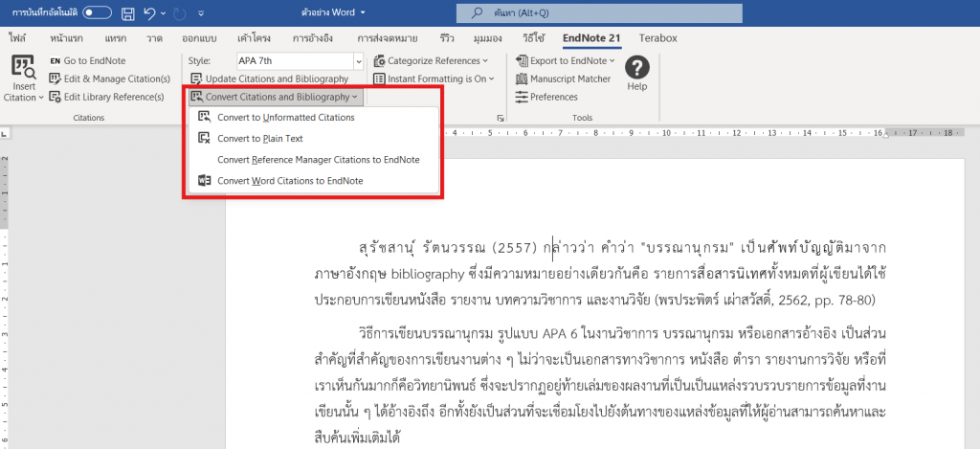
Task: Click Preferences label
Action: coord(554,97)
